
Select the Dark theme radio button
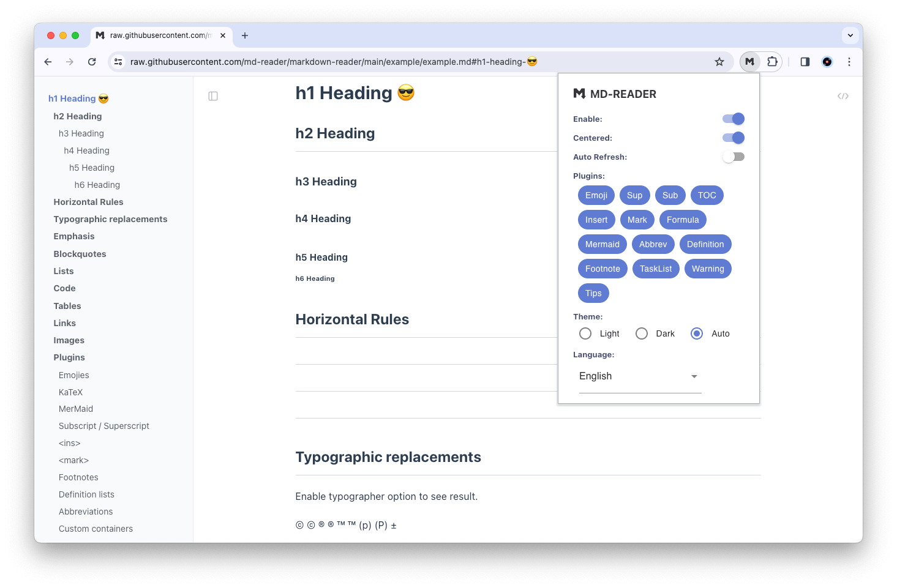642,333
